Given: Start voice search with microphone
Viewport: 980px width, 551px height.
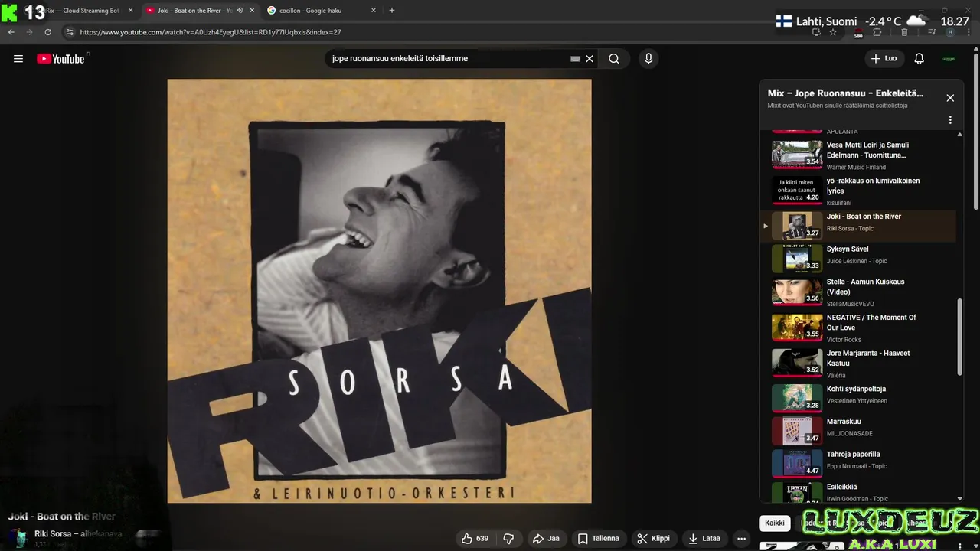Looking at the screenshot, I should (648, 59).
